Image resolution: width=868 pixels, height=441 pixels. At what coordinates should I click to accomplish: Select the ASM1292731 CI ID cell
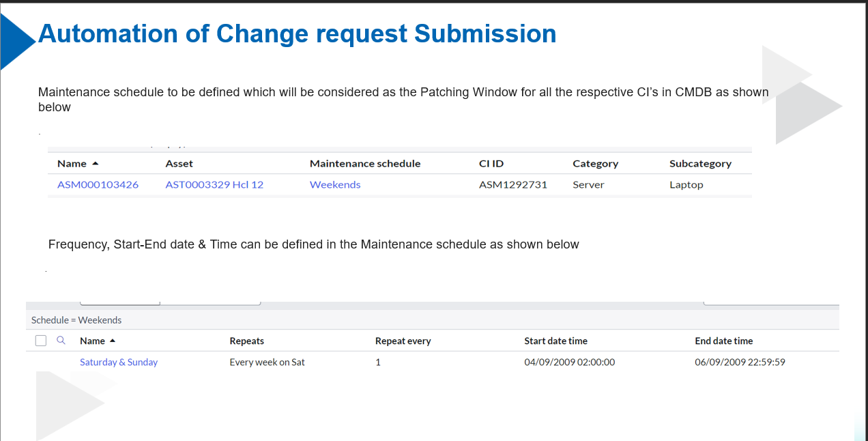(512, 185)
